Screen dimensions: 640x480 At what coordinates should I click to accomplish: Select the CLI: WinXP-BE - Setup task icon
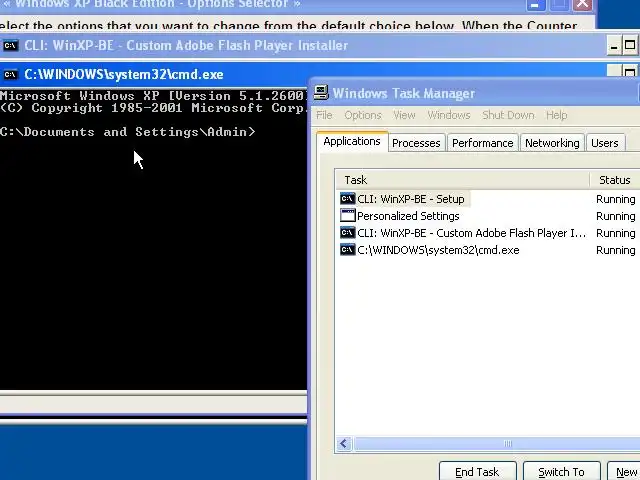point(348,199)
